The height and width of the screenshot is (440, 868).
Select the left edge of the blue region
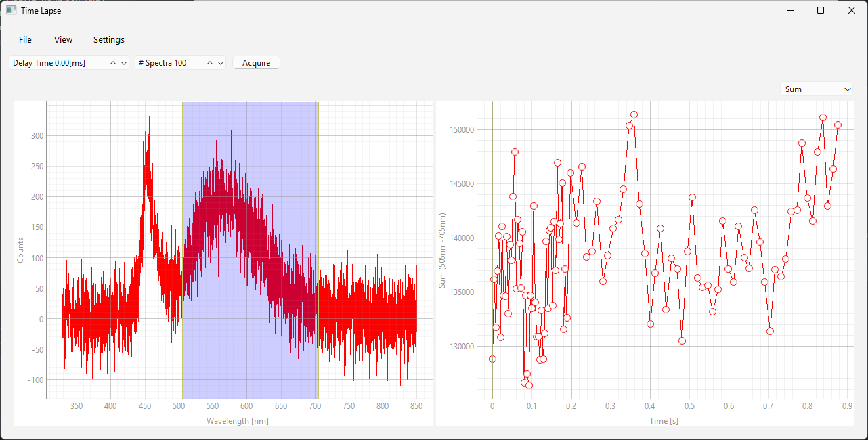pyautogui.click(x=182, y=203)
